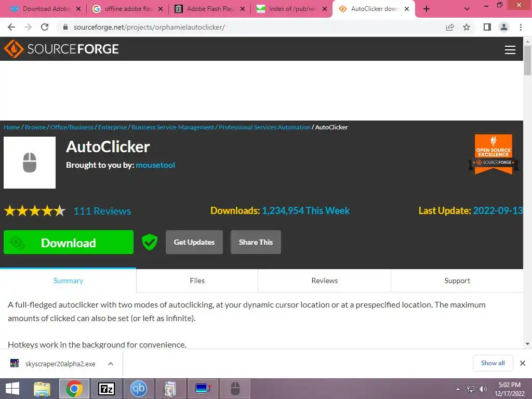Open the Chrome profile menu
Image resolution: width=532 pixels, height=399 pixels.
(x=504, y=27)
